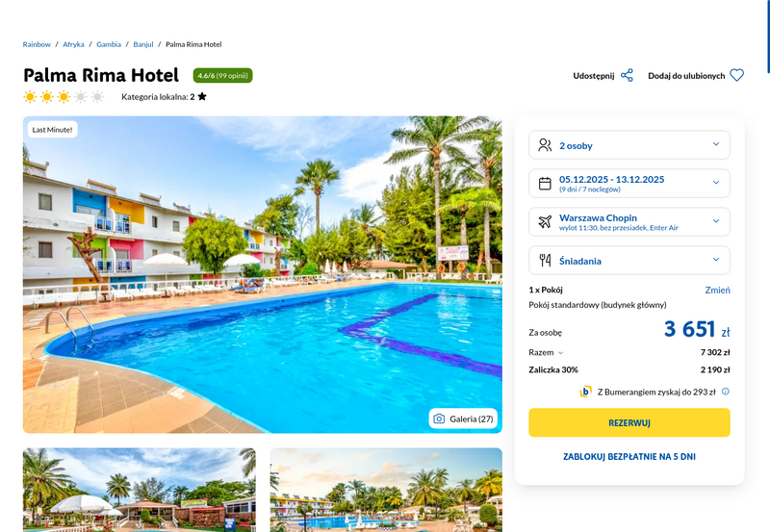Click Zmień to change the room
This screenshot has height=532, width=770.
(717, 290)
